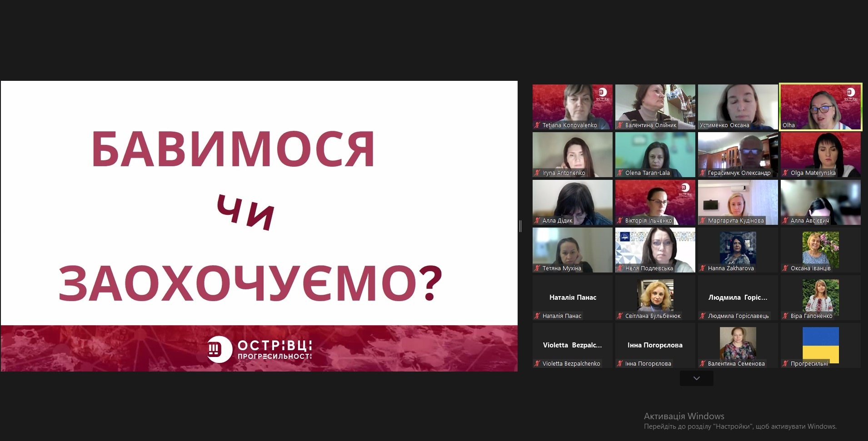
Task: Click the muted mic icon of Світлана Бульбенюк
Action: tap(620, 316)
